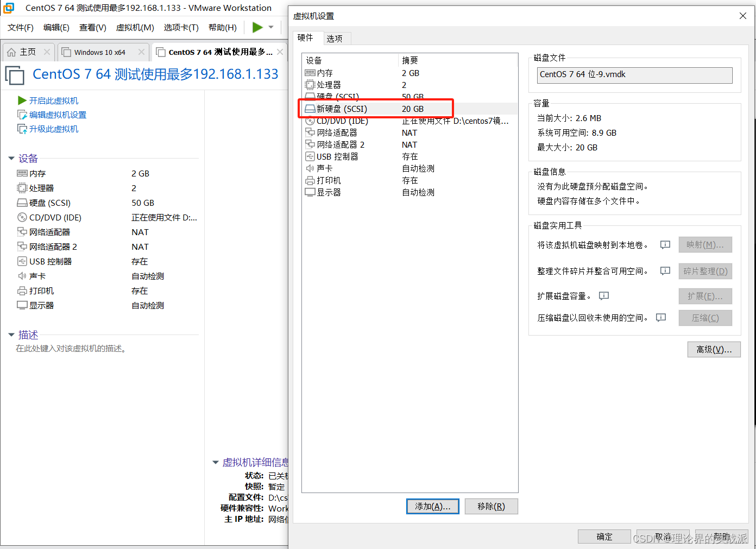Close the CentOS 7 64 tab

(x=280, y=52)
